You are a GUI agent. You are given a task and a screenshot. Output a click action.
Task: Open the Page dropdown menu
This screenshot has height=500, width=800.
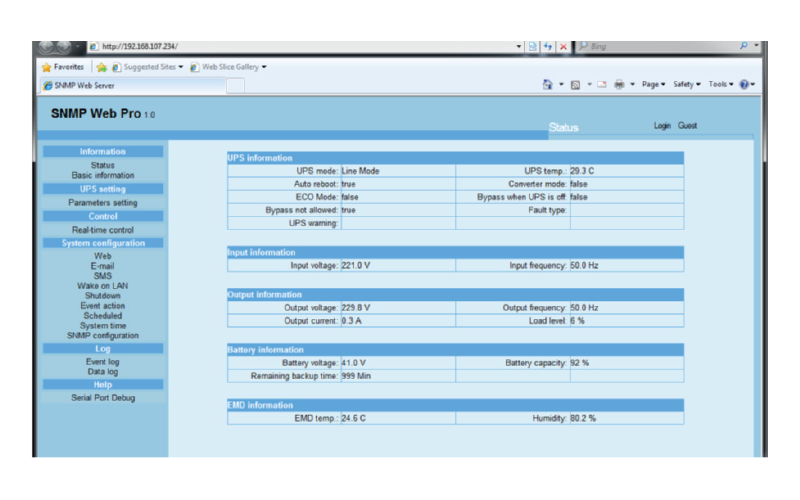coord(654,85)
